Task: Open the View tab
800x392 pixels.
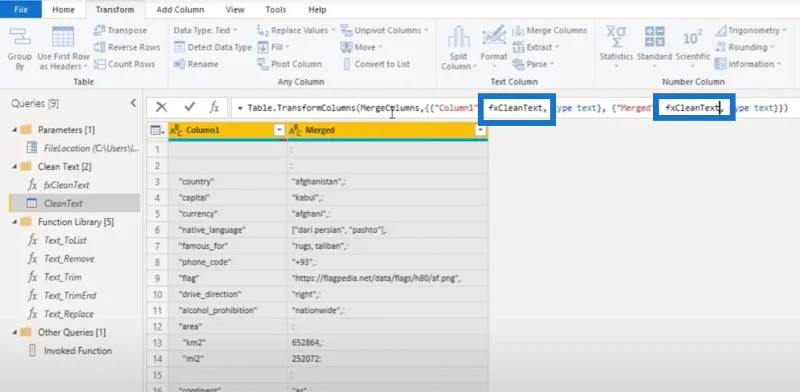Action: [235, 9]
